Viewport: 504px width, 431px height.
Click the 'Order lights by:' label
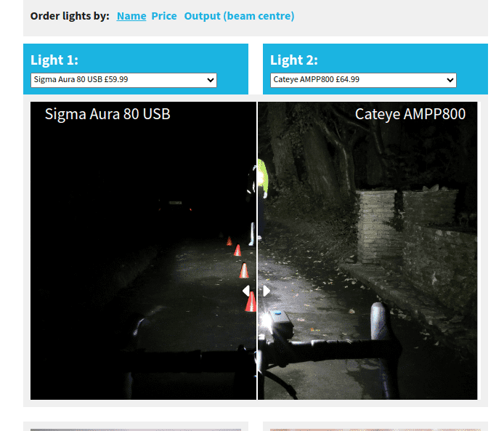pyautogui.click(x=70, y=16)
